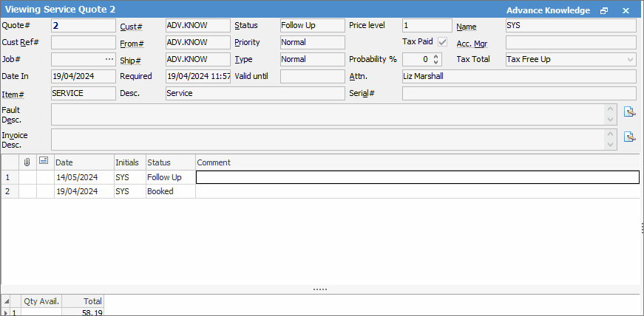Sort by the Date column header

click(82, 162)
